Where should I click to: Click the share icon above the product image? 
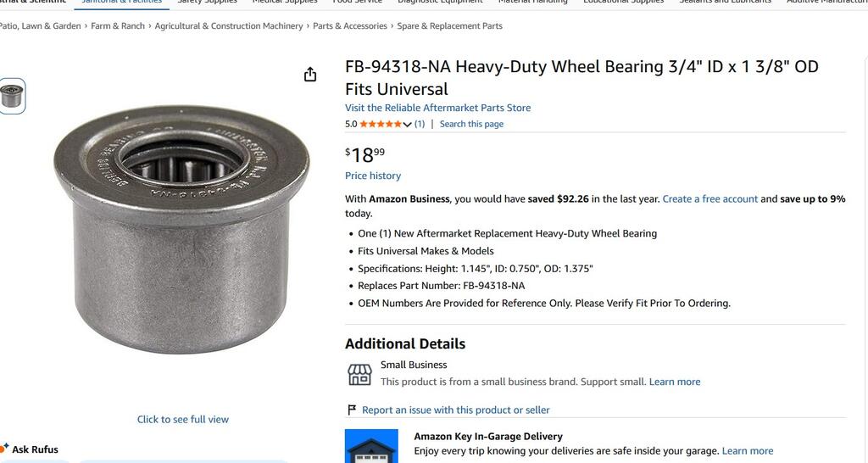click(310, 75)
